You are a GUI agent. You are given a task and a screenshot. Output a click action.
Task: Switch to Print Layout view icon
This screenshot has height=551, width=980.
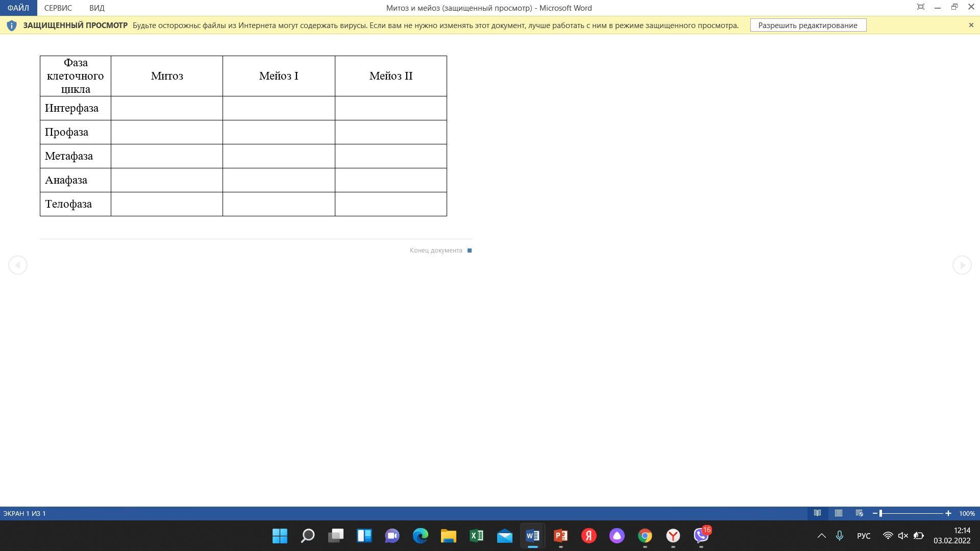[838, 513]
